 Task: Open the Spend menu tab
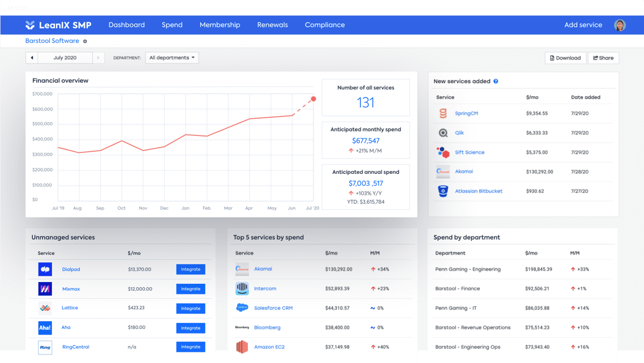(172, 25)
